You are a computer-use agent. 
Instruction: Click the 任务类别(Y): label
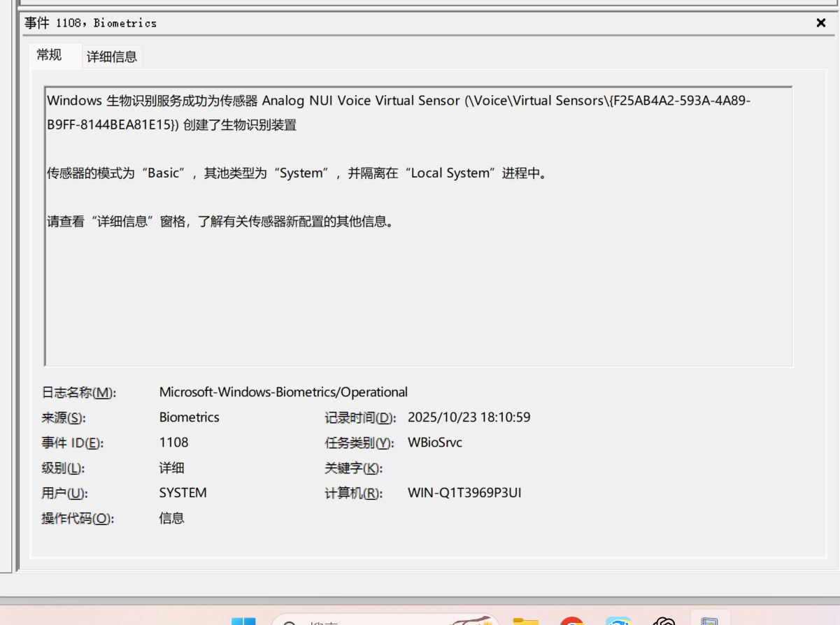[x=360, y=443]
